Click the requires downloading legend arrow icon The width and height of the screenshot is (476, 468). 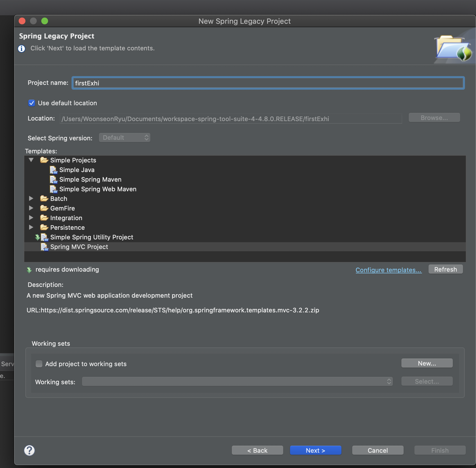pyautogui.click(x=29, y=270)
